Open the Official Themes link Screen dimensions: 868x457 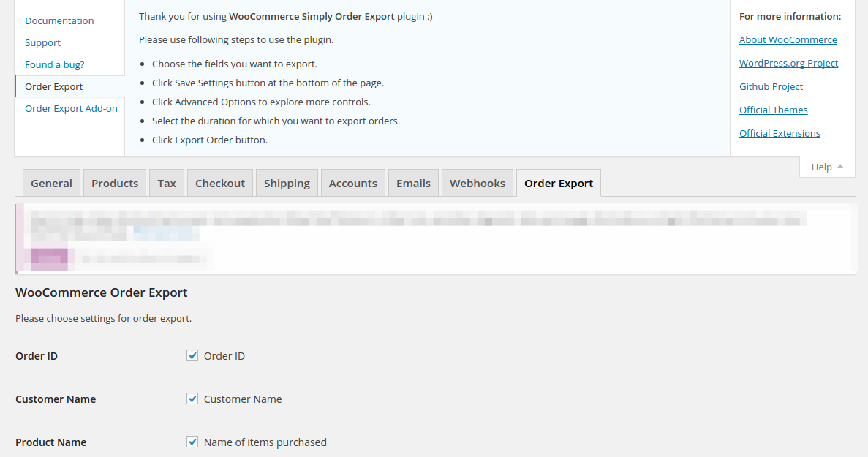point(773,110)
